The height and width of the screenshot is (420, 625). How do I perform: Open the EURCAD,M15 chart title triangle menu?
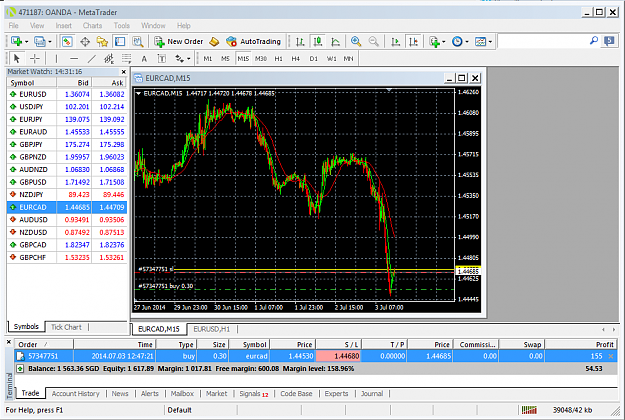tap(138, 93)
